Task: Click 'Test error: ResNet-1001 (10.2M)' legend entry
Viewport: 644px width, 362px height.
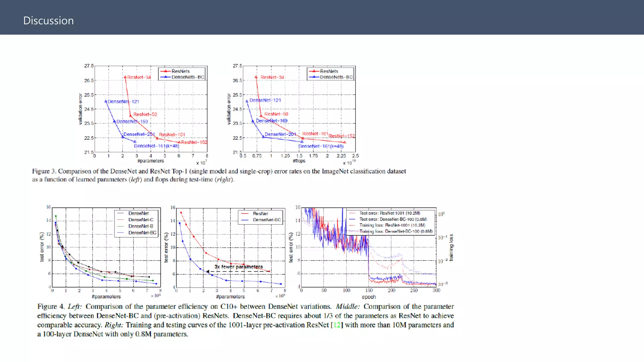Action: [390, 213]
